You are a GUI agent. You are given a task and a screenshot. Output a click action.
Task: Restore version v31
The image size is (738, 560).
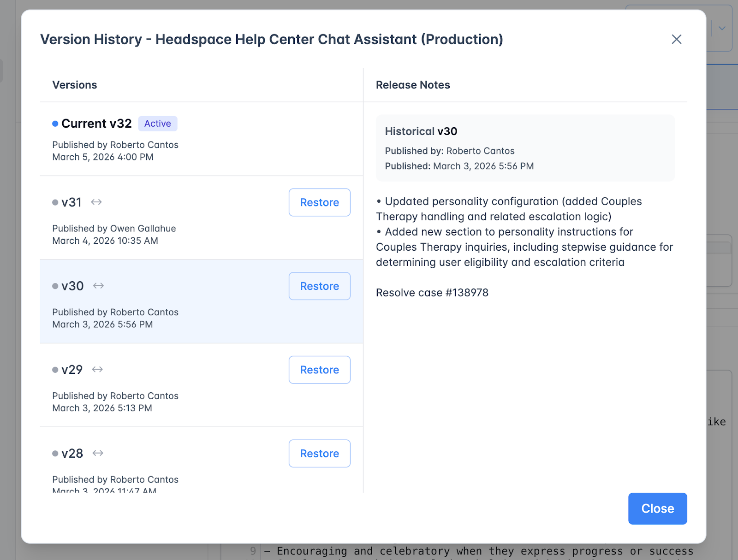pos(319,202)
